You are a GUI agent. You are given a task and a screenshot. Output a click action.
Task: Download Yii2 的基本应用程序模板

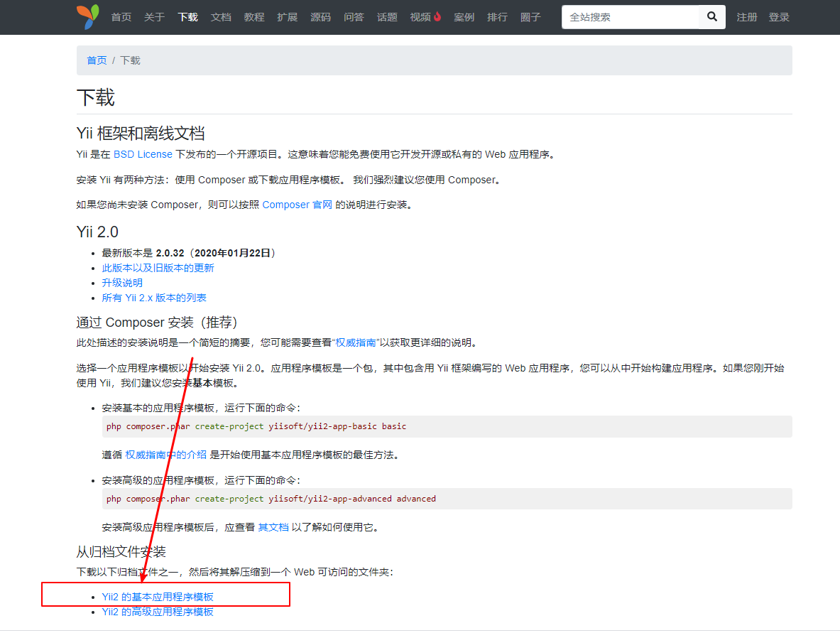pos(158,597)
